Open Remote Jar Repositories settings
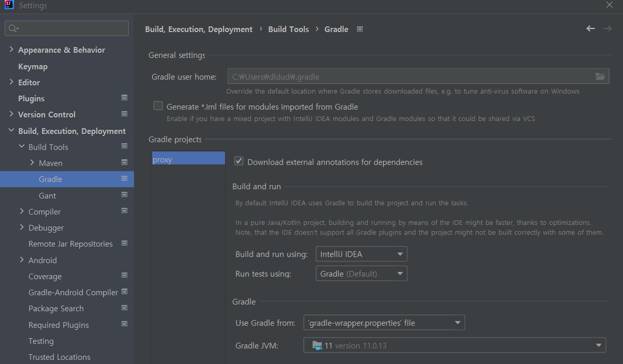 pos(70,244)
